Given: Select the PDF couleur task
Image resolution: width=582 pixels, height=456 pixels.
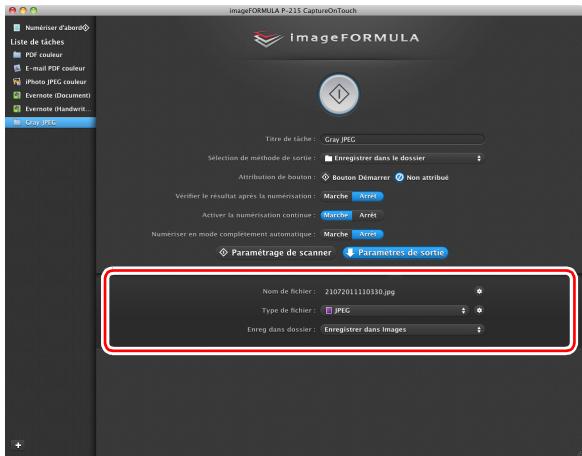Looking at the screenshot, I should 50,55.
